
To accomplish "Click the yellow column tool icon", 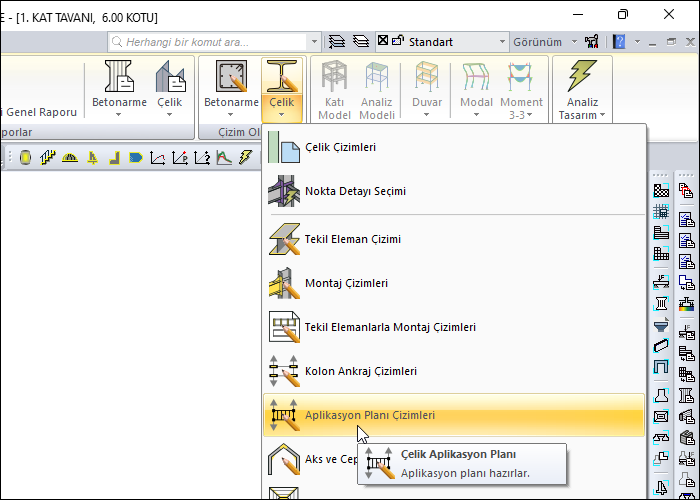I will click(x=25, y=158).
